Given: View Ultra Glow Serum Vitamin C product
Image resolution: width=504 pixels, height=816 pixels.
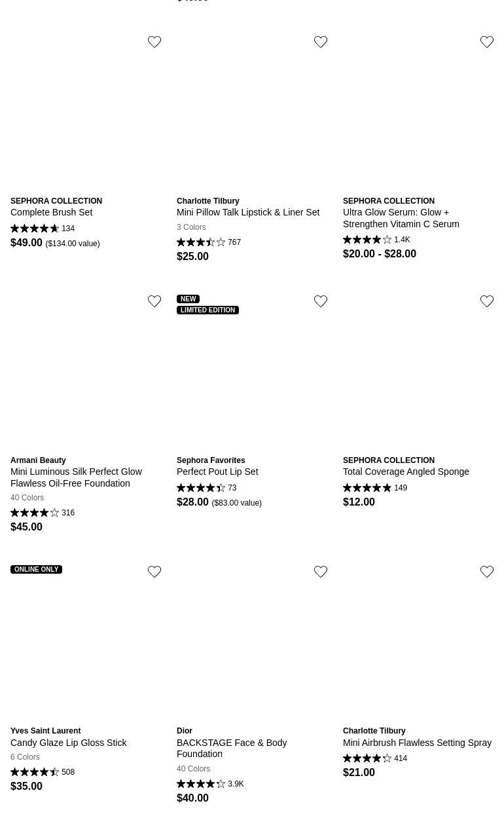Looking at the screenshot, I should coord(401,218).
